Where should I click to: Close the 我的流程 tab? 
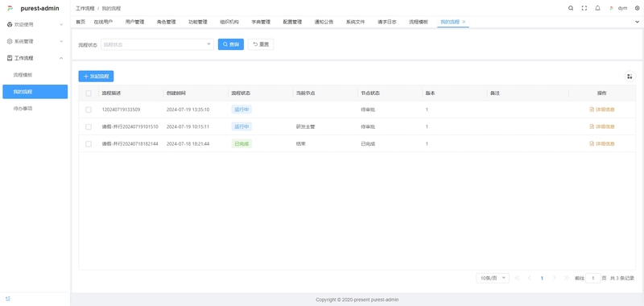pyautogui.click(x=464, y=22)
